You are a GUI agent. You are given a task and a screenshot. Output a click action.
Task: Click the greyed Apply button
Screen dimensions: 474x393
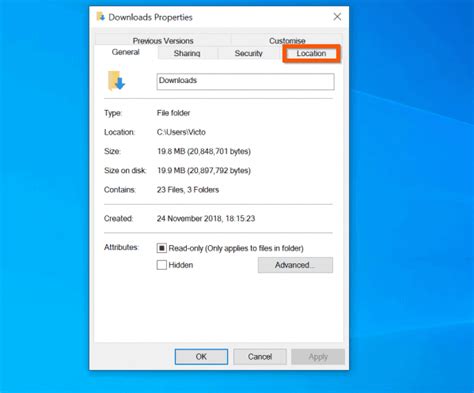click(318, 357)
